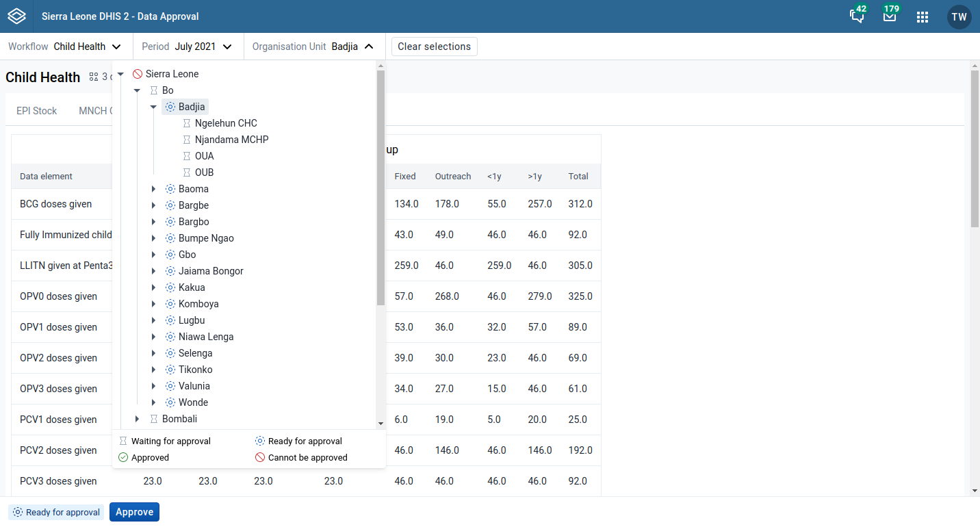
Task: Click the Approve button
Action: (x=134, y=511)
